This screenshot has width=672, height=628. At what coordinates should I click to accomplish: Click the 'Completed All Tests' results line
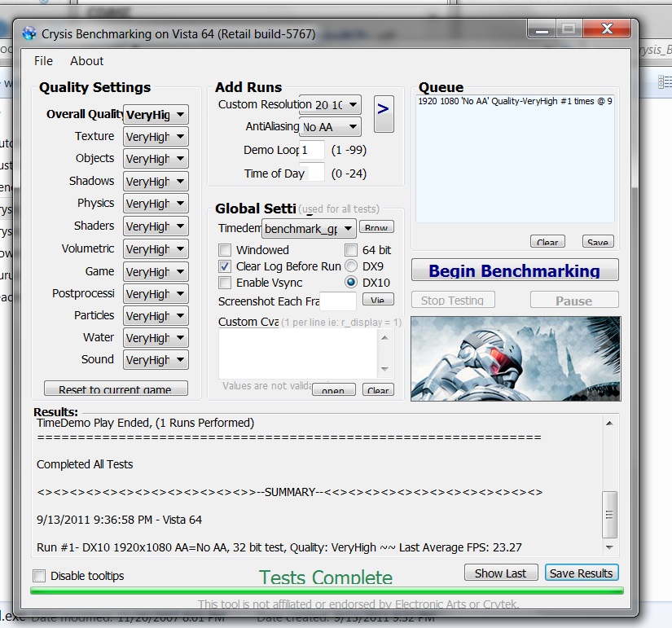tap(85, 464)
